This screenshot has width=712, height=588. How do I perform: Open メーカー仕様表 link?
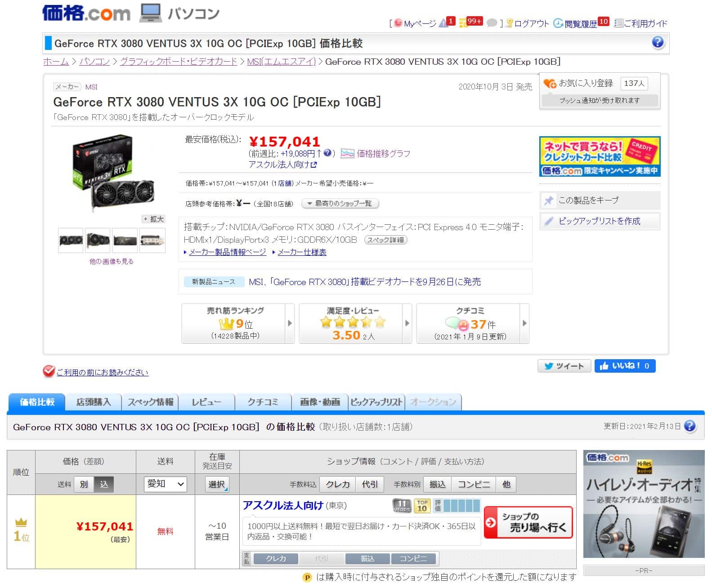point(302,252)
